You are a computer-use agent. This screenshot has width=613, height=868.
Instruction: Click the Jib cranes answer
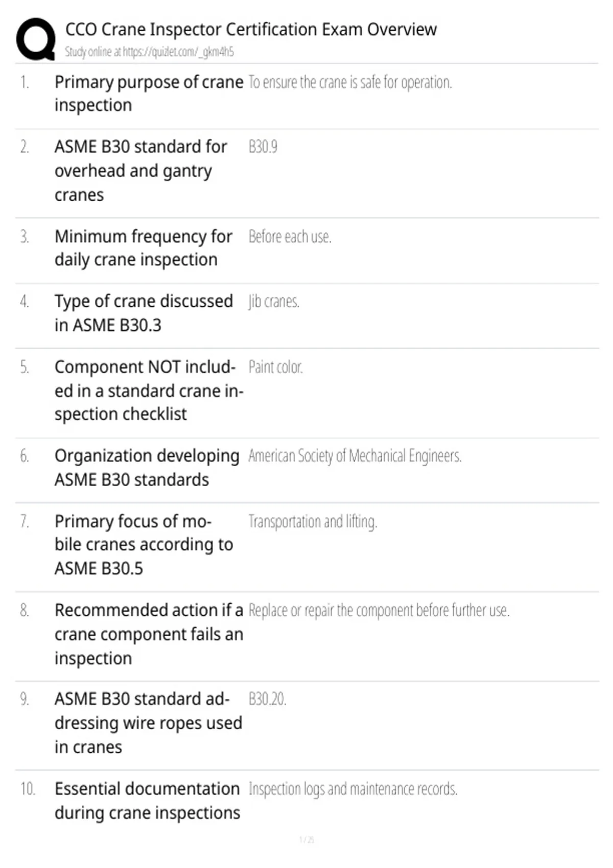274,302
